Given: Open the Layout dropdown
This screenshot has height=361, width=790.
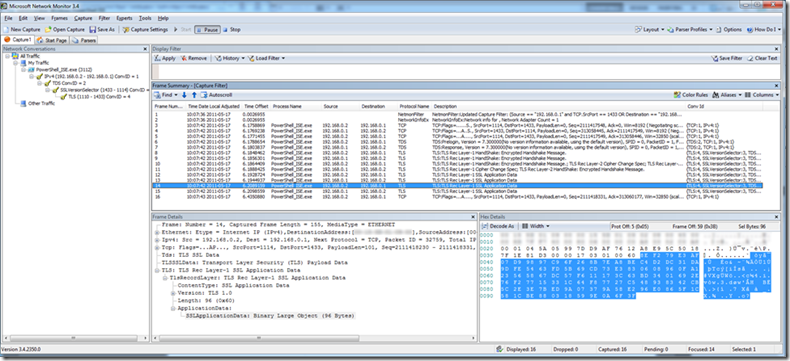Looking at the screenshot, I should [x=649, y=30].
